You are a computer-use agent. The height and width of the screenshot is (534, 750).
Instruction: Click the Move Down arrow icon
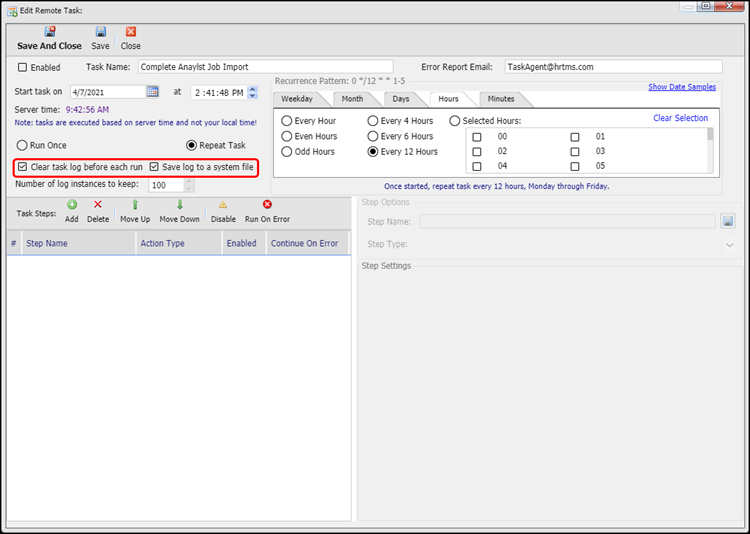[180, 205]
